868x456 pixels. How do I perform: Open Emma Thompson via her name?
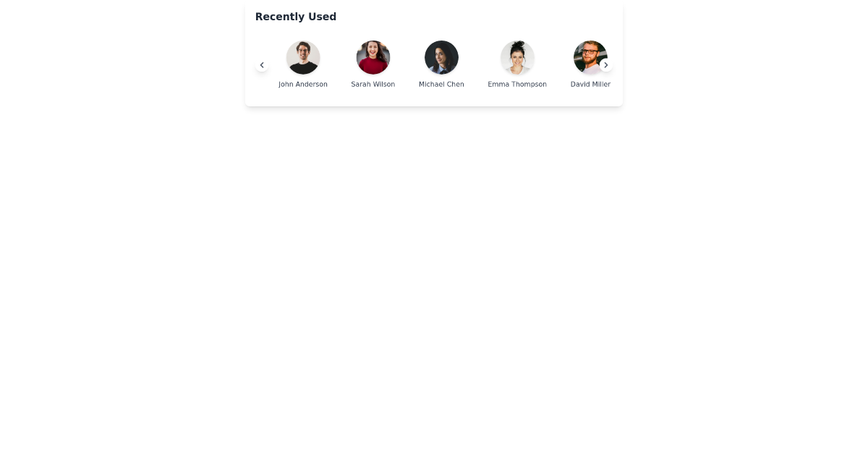[x=517, y=84]
